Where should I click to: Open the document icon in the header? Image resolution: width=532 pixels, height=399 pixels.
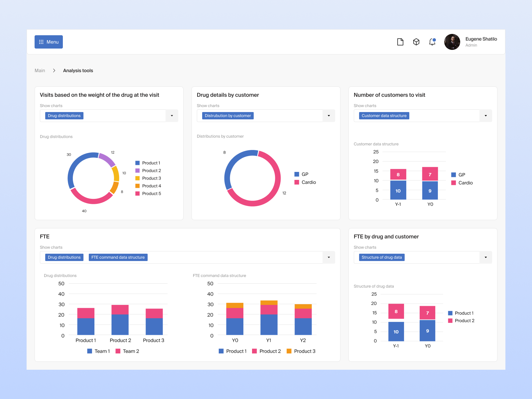[400, 42]
